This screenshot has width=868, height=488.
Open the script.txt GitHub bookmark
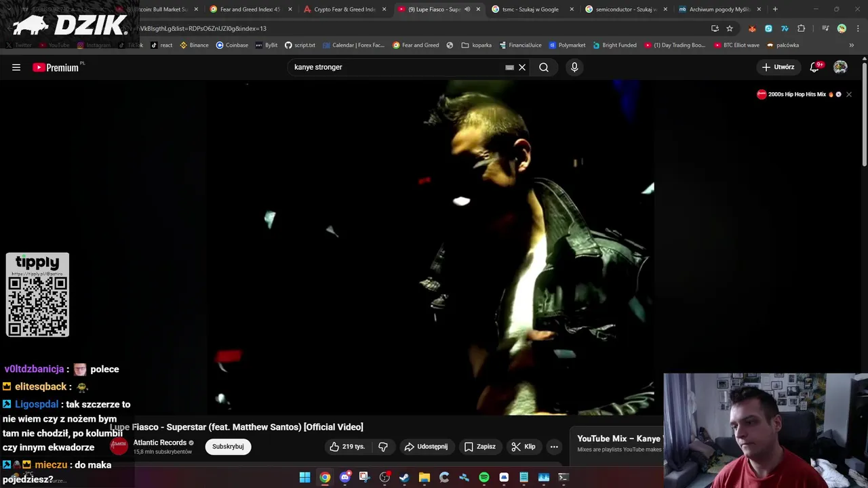point(300,45)
